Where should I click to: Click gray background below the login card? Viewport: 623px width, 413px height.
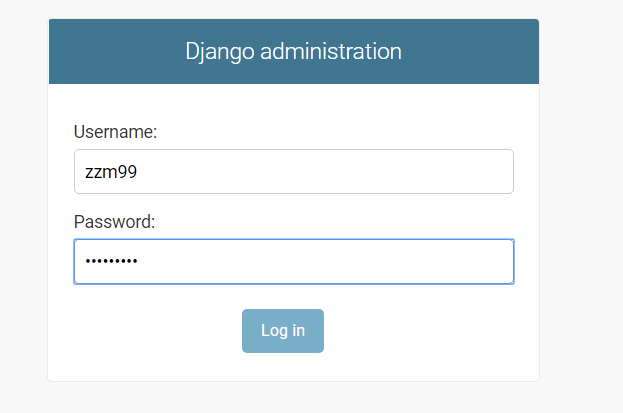pos(293,398)
